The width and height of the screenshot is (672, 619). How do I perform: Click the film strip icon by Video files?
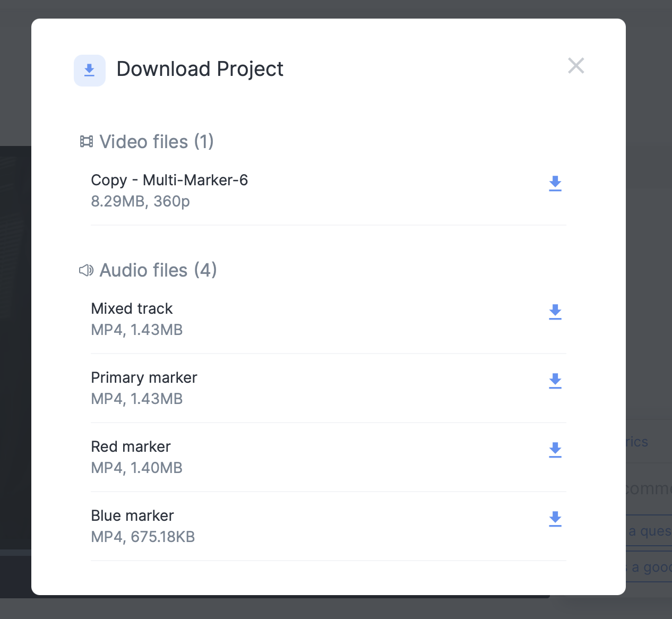[x=86, y=142]
